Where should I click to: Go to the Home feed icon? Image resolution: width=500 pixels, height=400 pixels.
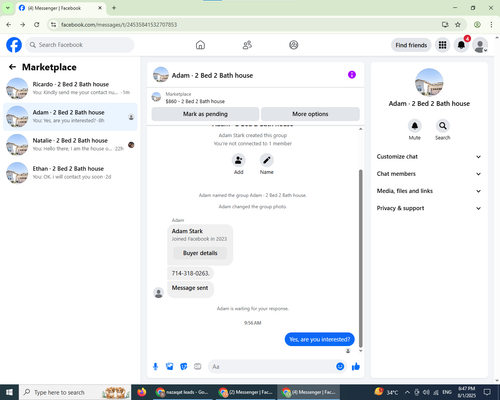[200, 45]
